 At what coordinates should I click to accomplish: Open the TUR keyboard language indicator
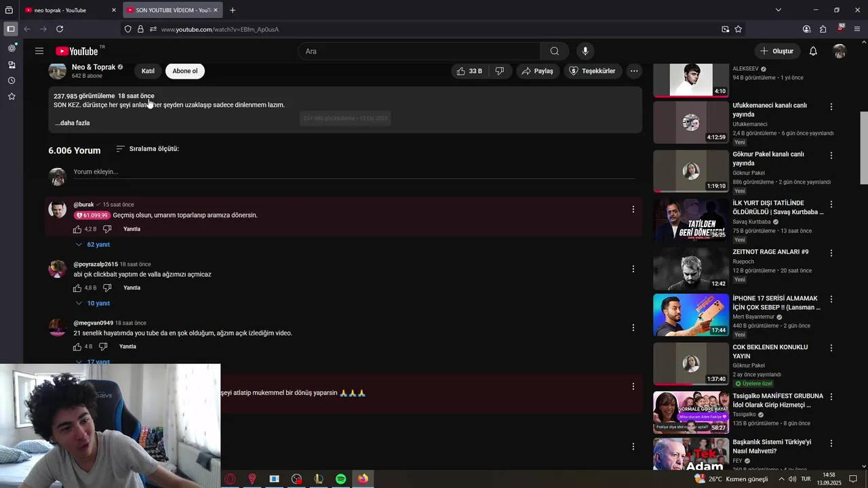pyautogui.click(x=806, y=479)
